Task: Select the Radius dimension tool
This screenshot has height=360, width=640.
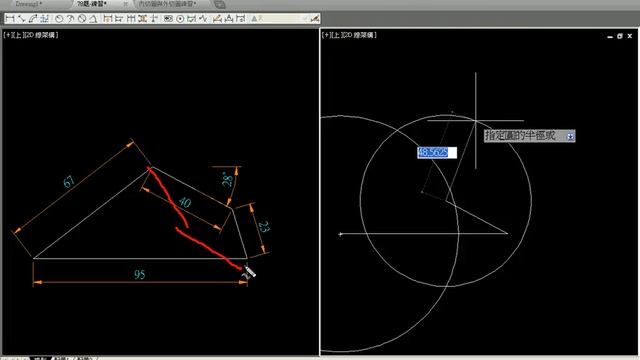Action: point(59,19)
